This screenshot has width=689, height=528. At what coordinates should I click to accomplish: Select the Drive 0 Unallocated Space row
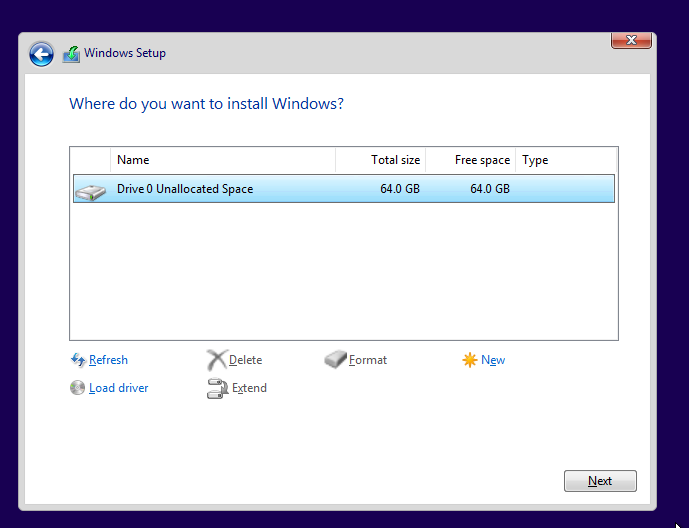point(344,189)
